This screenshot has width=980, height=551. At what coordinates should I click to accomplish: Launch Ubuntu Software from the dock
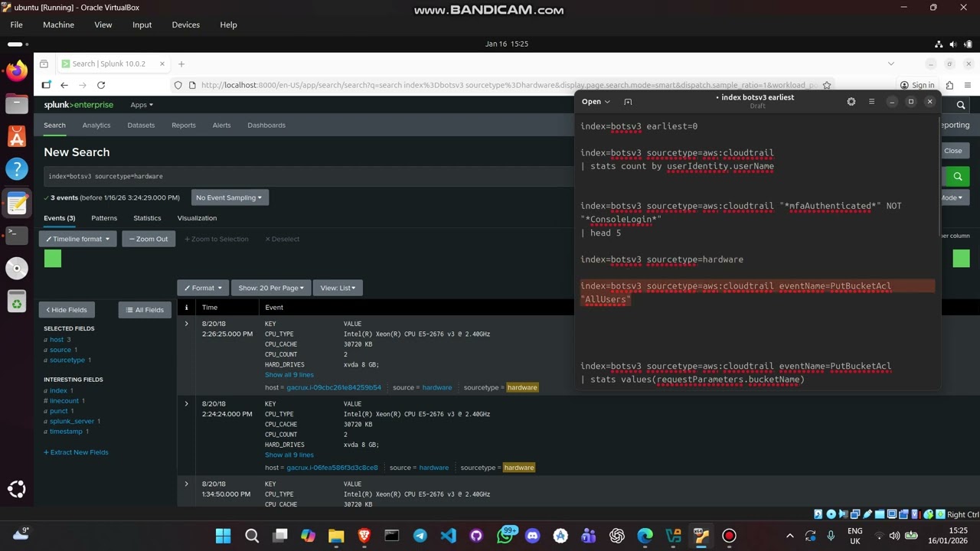pos(17,136)
